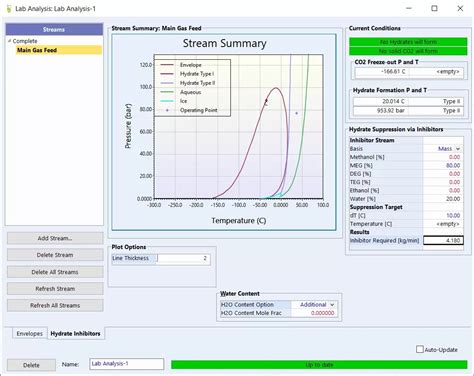The image size is (474, 376).
Task: Click the Delete Stream button
Action: click(55, 255)
